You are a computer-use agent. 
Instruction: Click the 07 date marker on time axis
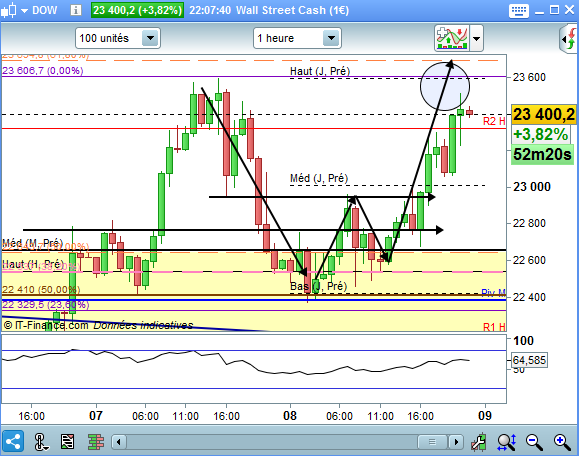[x=96, y=416]
